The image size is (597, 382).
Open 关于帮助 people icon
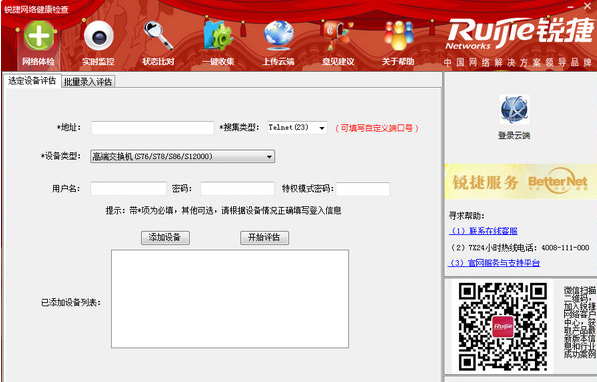coord(398,35)
